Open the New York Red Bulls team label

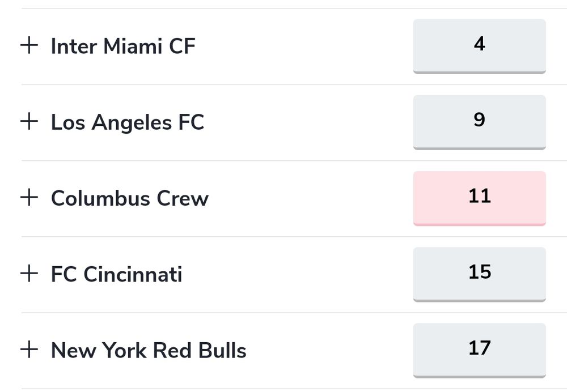click(x=149, y=351)
